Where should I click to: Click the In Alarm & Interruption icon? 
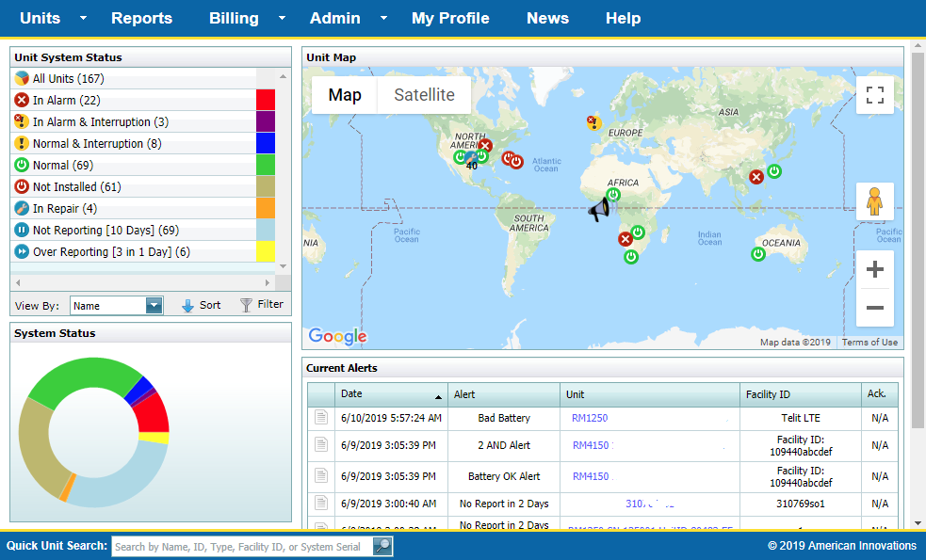coord(22,121)
